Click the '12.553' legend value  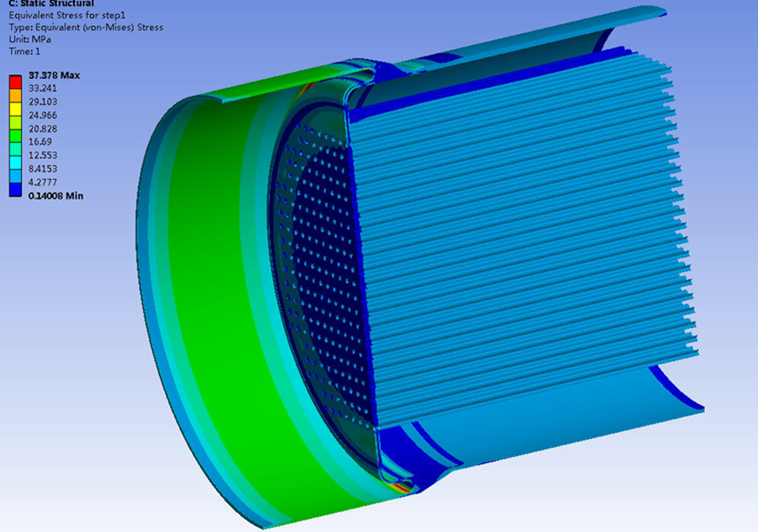43,156
